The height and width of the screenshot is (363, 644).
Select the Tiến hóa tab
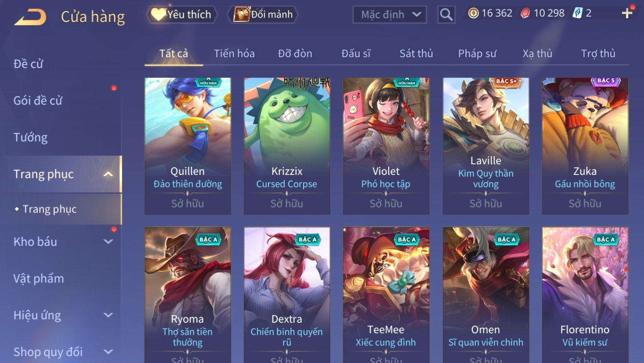234,54
